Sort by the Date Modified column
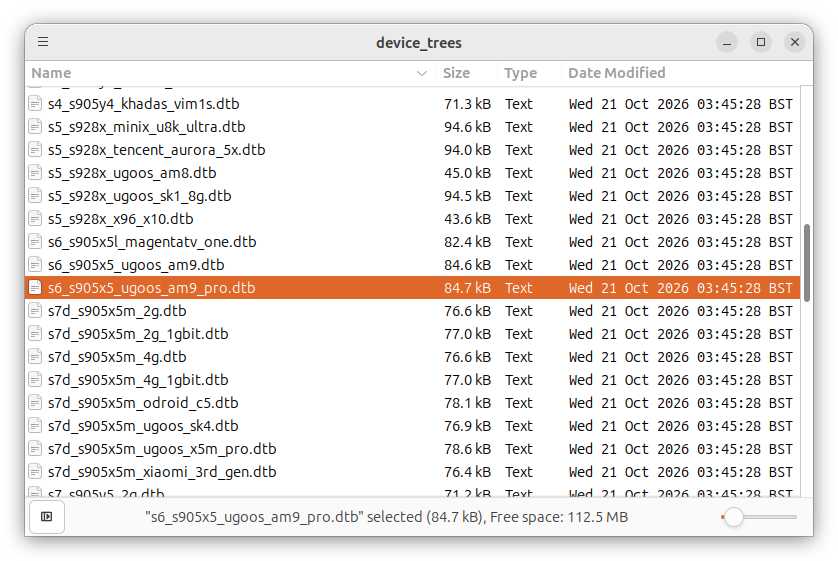Image resolution: width=838 pixels, height=561 pixels. (x=617, y=73)
